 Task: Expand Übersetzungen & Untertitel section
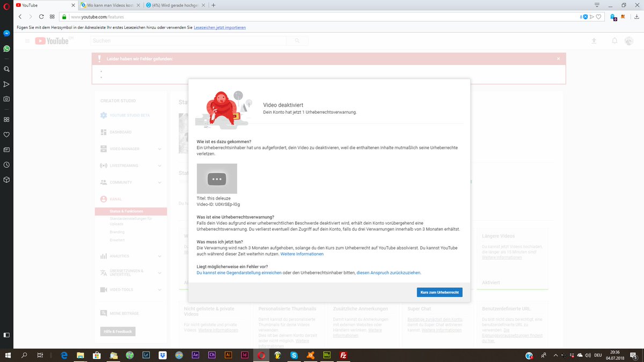pyautogui.click(x=159, y=273)
